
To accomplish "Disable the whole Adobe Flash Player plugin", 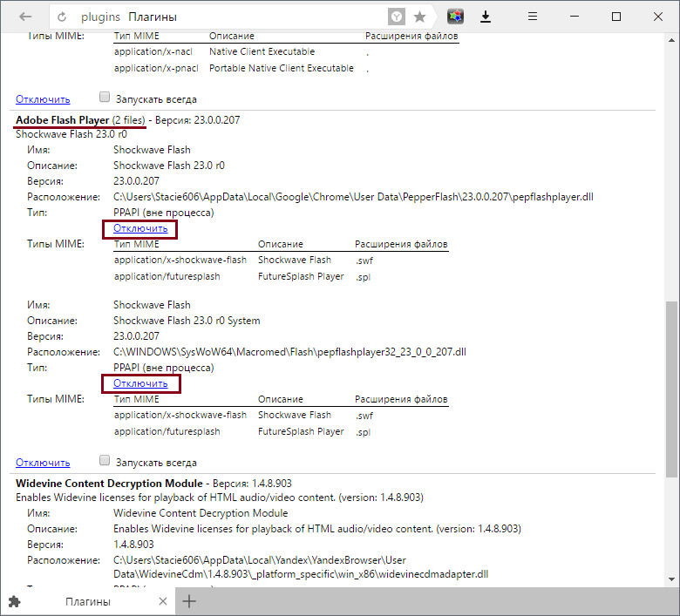I will click(x=43, y=463).
